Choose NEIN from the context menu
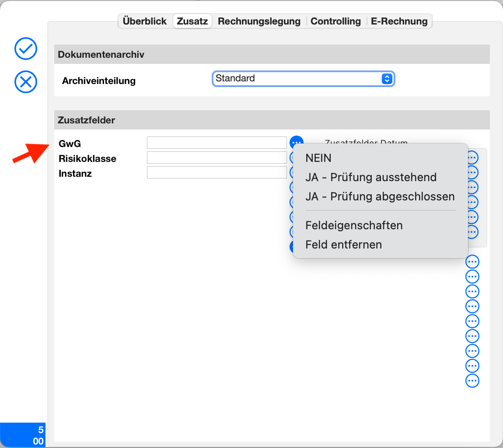Image resolution: width=503 pixels, height=448 pixels. point(318,158)
